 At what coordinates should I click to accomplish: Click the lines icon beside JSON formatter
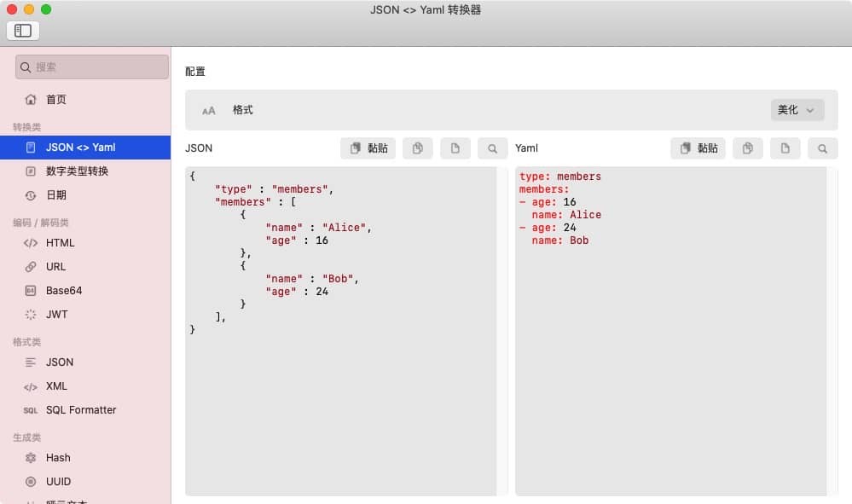[x=31, y=362]
